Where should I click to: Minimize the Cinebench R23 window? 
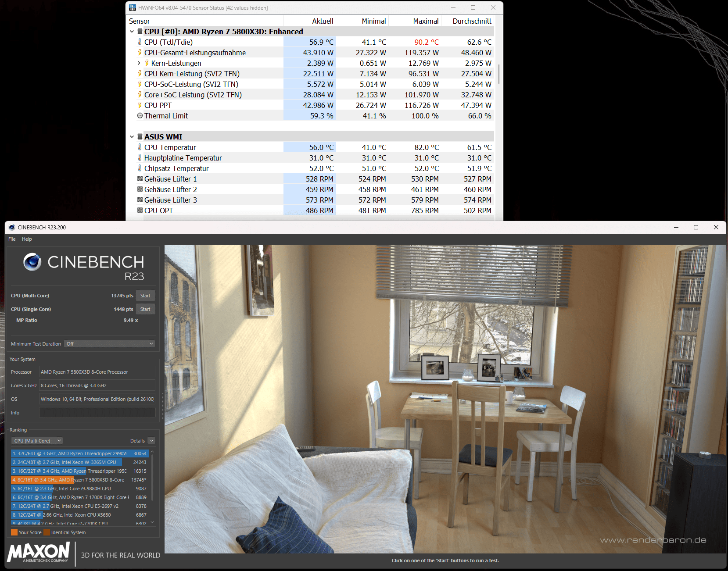tap(676, 227)
